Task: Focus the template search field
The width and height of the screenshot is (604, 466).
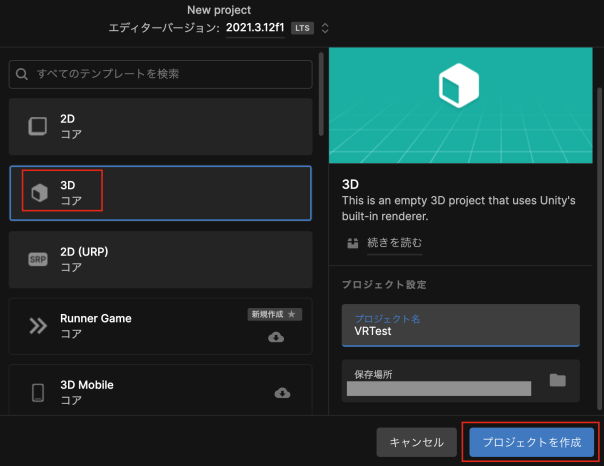Action: pyautogui.click(x=161, y=74)
